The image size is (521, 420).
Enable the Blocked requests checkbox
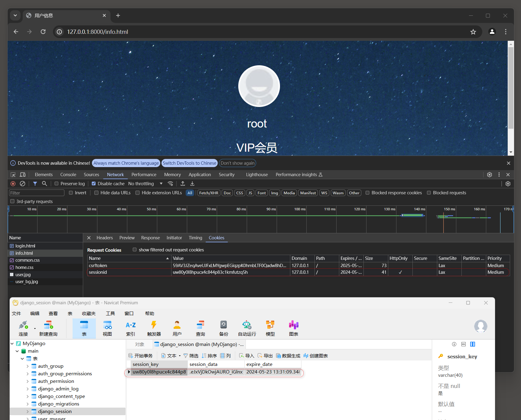tap(429, 193)
